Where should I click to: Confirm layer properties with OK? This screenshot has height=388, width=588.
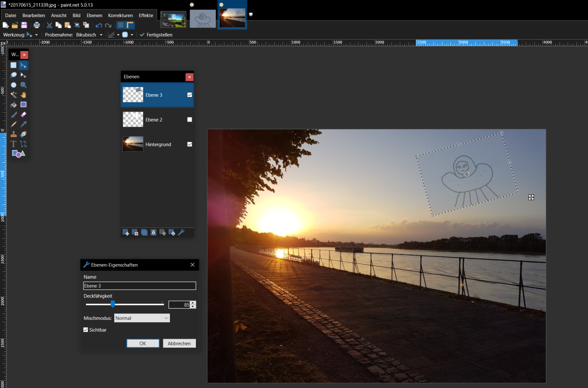tap(143, 343)
